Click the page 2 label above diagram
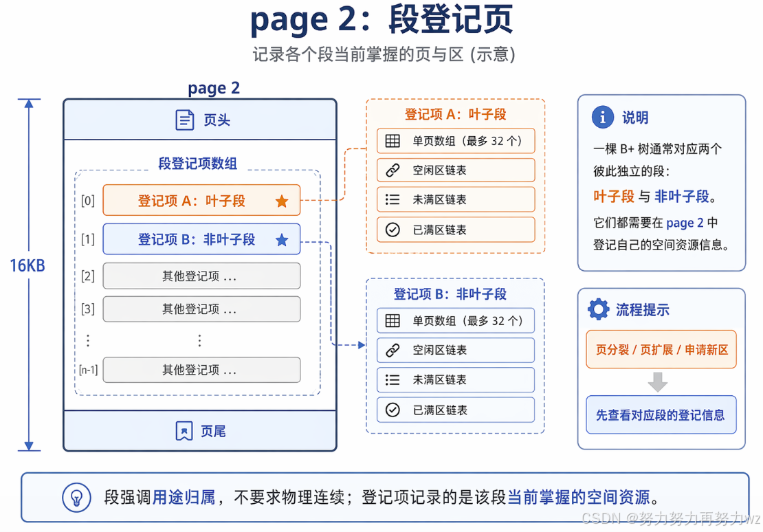 214,88
